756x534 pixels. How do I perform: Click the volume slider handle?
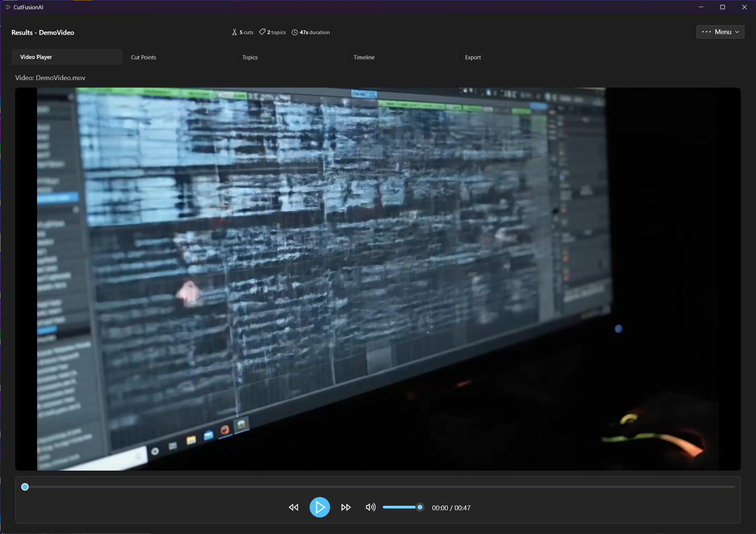[420, 507]
